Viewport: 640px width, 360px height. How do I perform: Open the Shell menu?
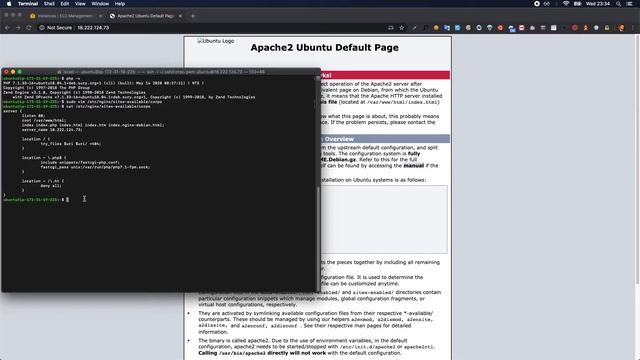tap(49, 4)
